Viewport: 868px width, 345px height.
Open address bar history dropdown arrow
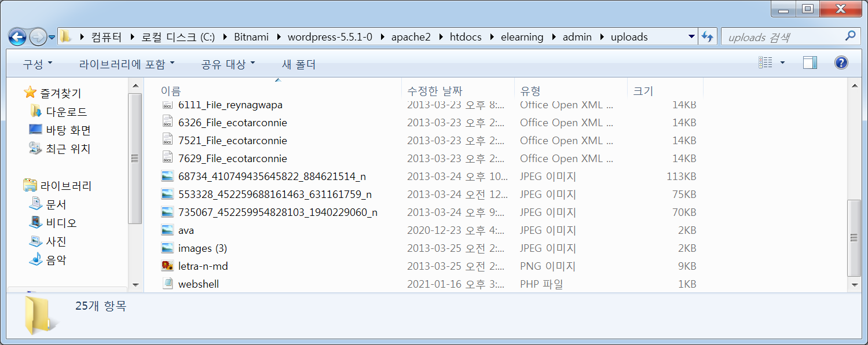(x=691, y=37)
